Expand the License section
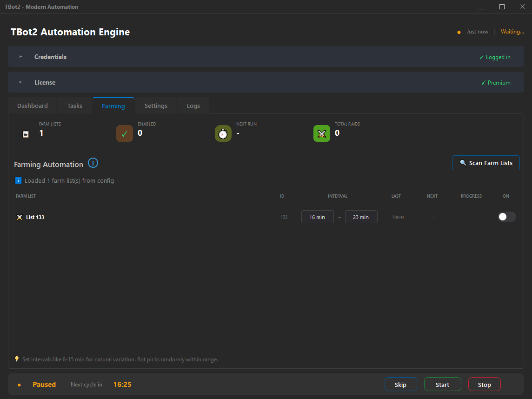The height and width of the screenshot is (399, 532). point(20,82)
